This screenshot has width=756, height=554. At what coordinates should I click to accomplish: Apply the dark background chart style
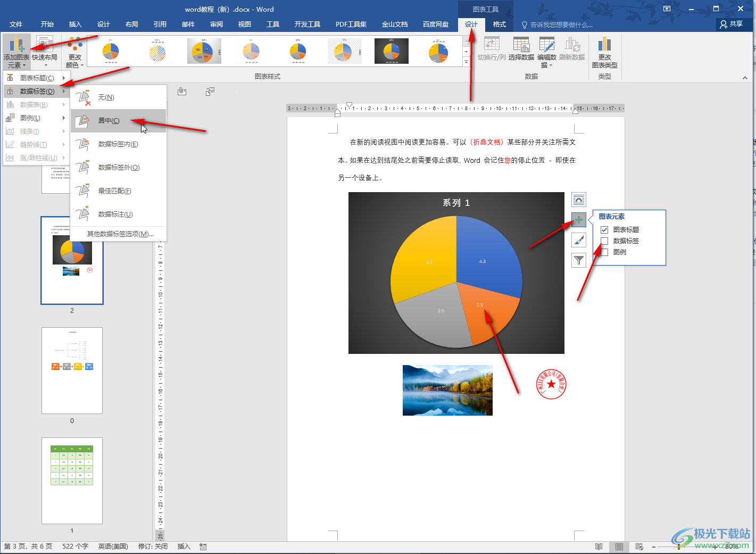(x=392, y=52)
